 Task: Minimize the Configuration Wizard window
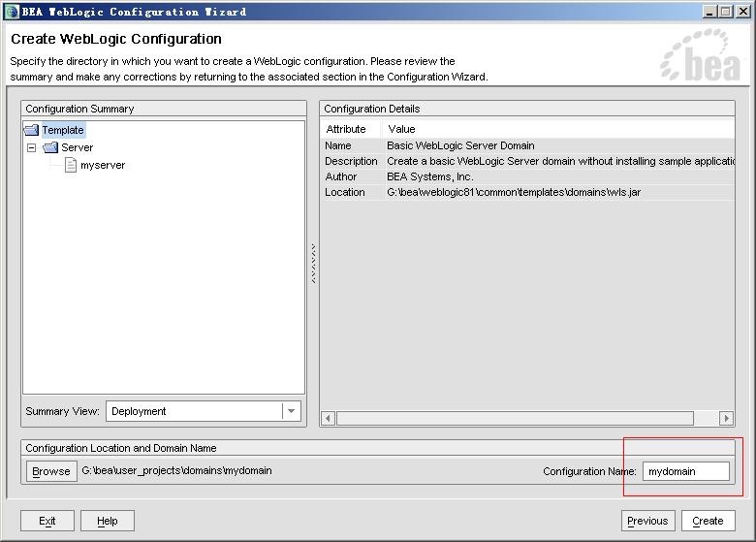pyautogui.click(x=709, y=12)
